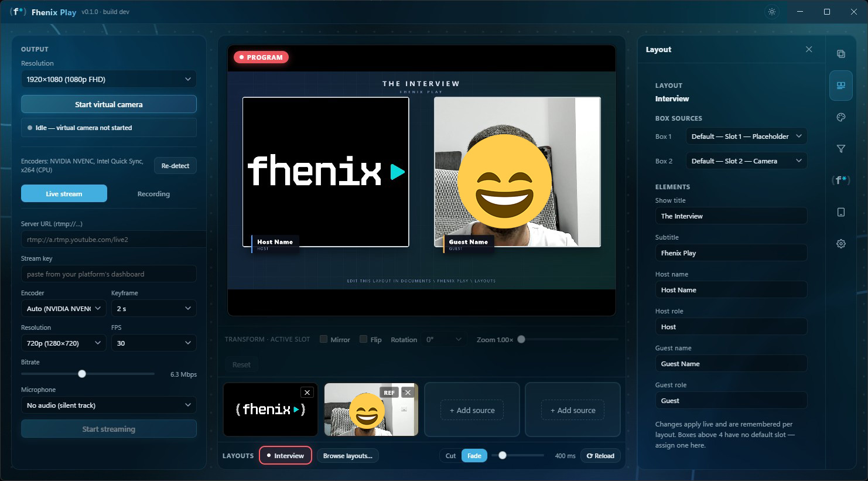Screen dimensions: 868x481
Task: Select the Layout panel icon in sidebar
Action: coord(841,86)
